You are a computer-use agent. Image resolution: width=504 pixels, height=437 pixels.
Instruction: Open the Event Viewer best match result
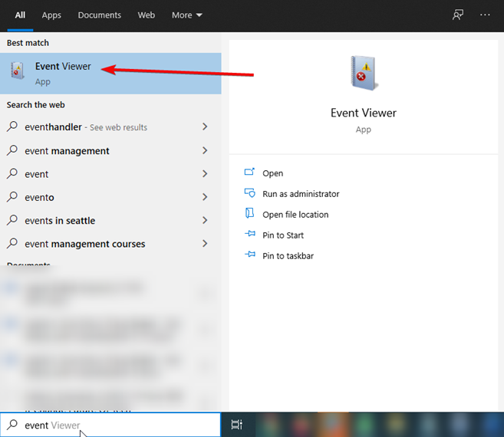110,74
